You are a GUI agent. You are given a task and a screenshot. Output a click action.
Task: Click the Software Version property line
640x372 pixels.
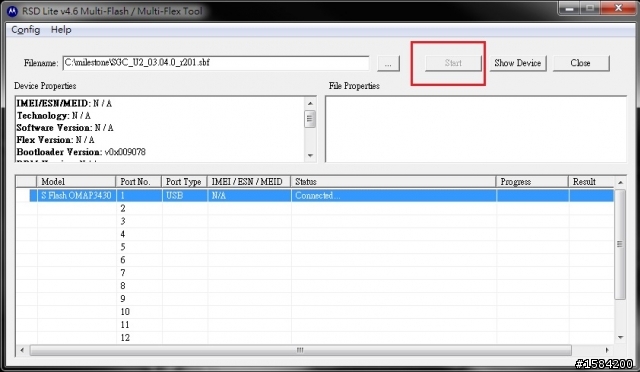click(x=65, y=128)
